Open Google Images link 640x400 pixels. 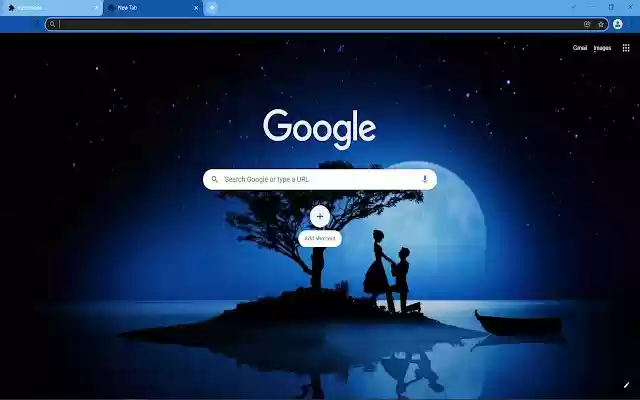tap(602, 48)
